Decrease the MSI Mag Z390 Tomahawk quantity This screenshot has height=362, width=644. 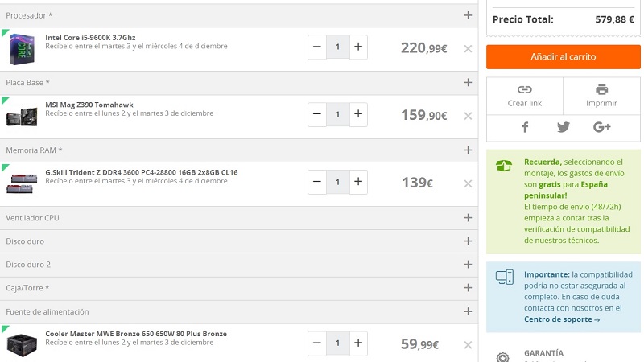[317, 115]
